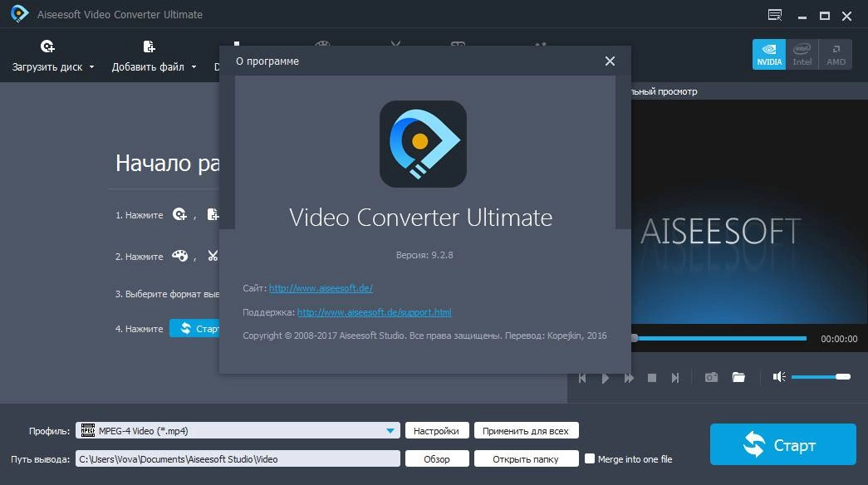Open the support.html support link
This screenshot has height=485, width=868.
pyautogui.click(x=375, y=312)
